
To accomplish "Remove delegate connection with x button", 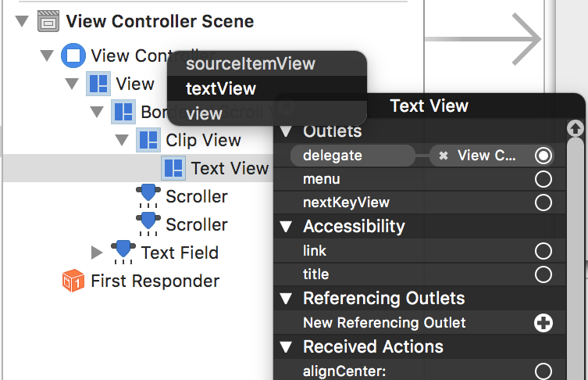I will click(444, 156).
